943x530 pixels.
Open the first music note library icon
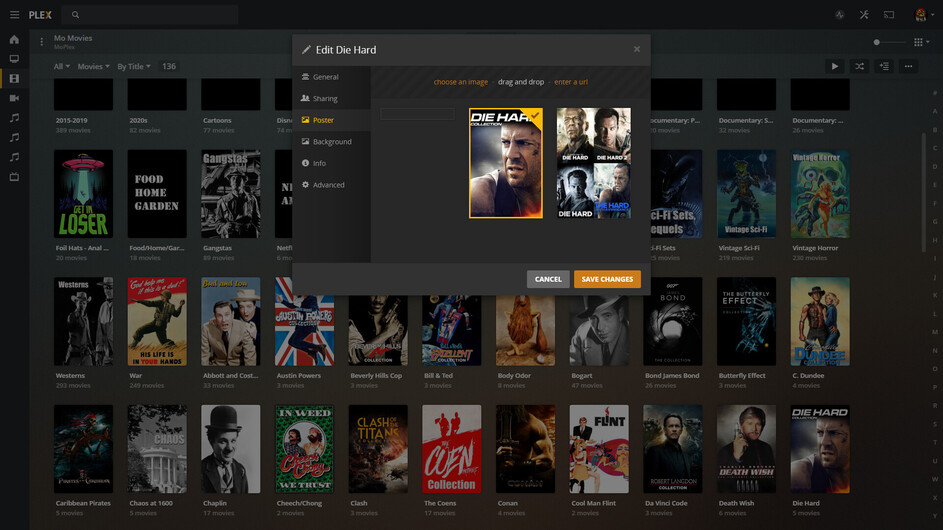coord(14,118)
